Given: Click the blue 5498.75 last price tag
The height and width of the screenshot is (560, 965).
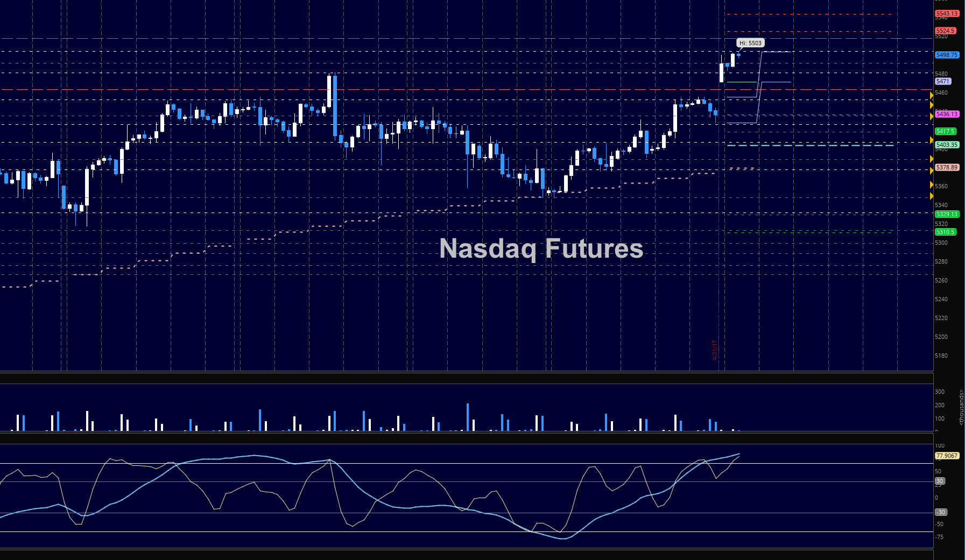Looking at the screenshot, I should 947,55.
